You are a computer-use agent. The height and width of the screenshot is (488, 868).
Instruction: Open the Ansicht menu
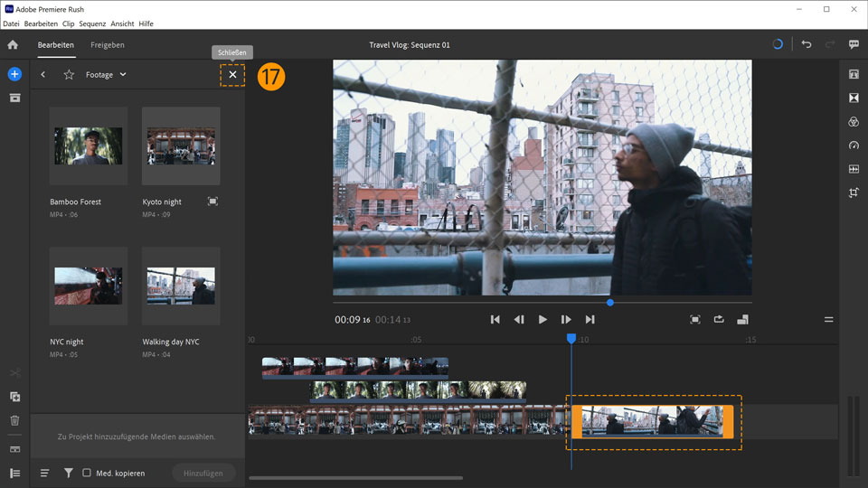click(122, 23)
